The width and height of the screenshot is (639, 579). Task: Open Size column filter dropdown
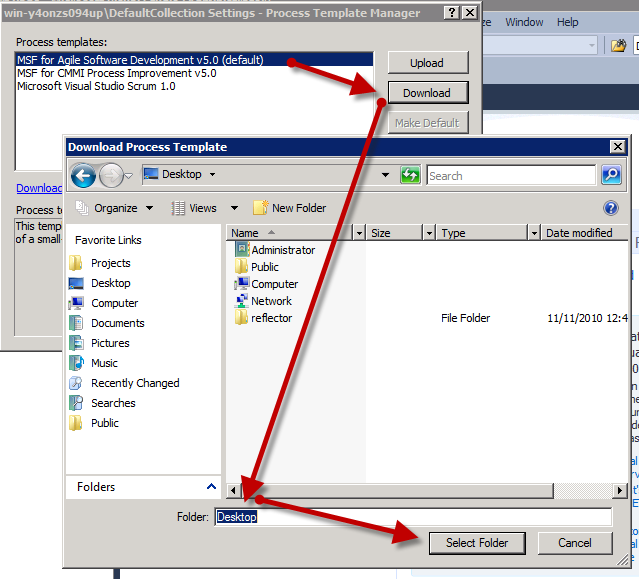(x=429, y=233)
